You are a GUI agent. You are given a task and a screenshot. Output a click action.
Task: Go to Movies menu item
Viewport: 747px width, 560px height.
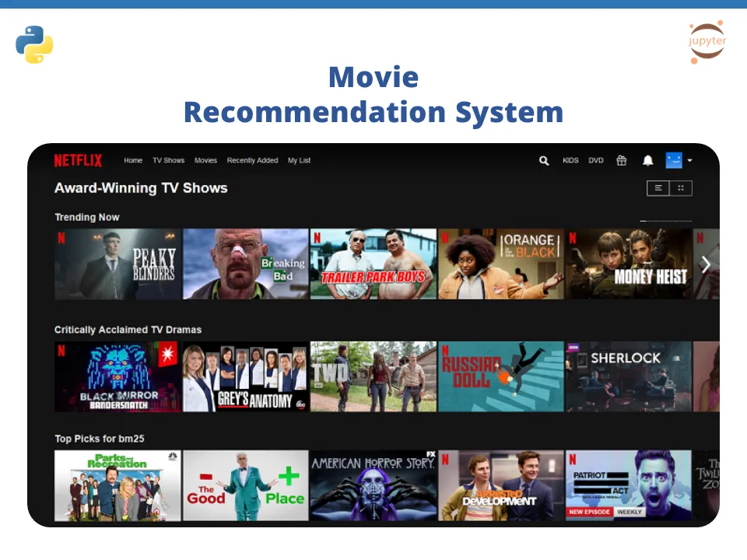pyautogui.click(x=205, y=161)
